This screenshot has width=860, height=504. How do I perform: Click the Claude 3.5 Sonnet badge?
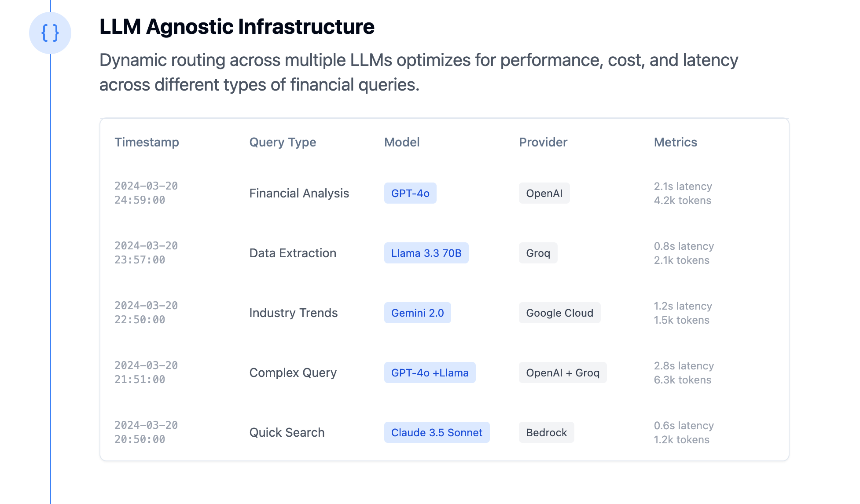point(437,432)
